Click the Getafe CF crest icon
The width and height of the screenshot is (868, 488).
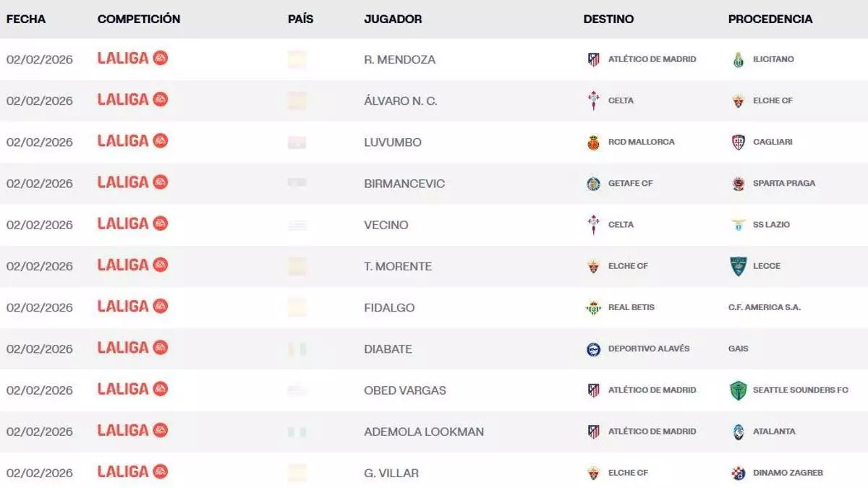coord(593,184)
